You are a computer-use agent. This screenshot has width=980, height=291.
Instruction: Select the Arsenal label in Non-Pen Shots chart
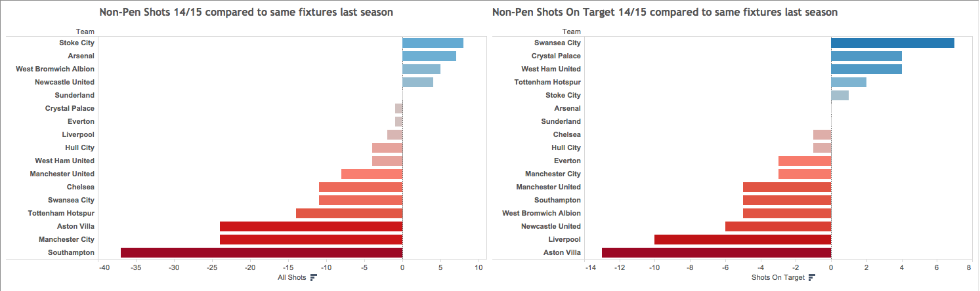tap(81, 56)
